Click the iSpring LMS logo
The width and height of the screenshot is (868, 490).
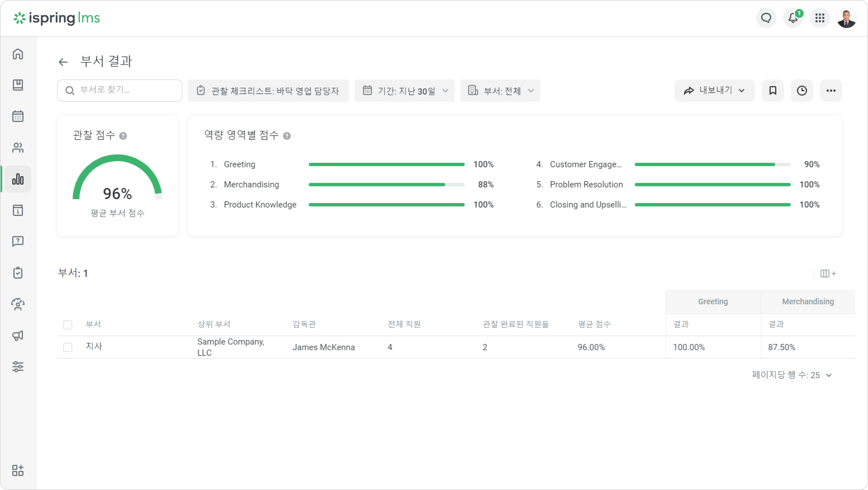click(x=57, y=18)
